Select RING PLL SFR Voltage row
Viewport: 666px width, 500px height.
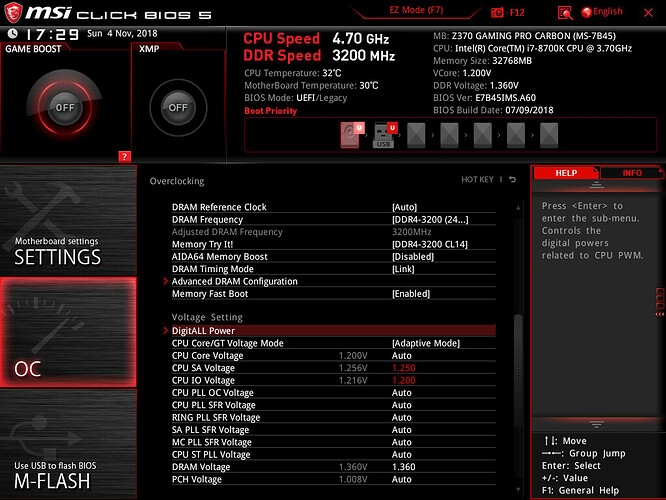(333, 417)
